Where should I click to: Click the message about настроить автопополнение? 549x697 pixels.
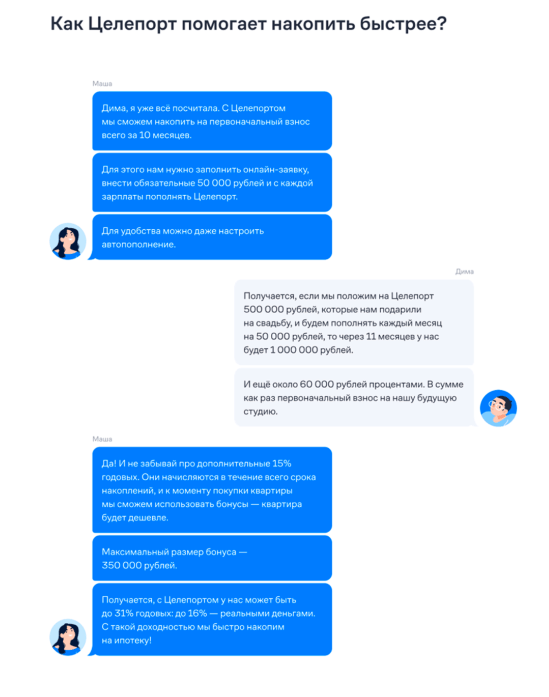212,237
